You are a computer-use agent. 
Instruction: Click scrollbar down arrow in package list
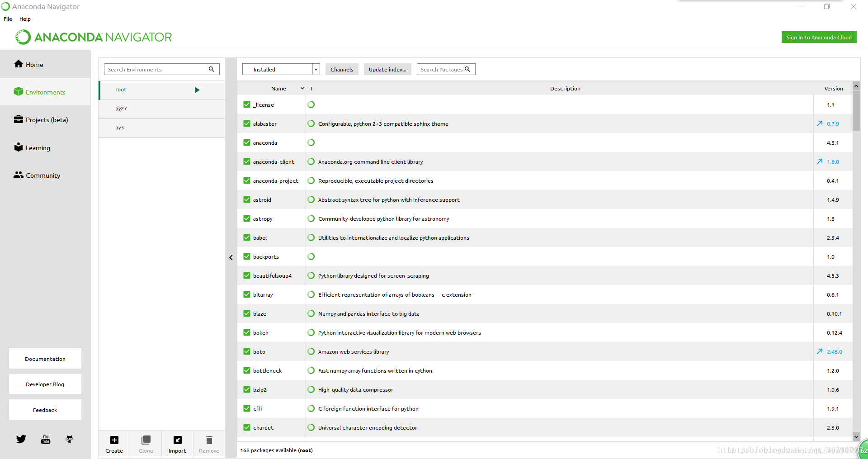coord(856,437)
